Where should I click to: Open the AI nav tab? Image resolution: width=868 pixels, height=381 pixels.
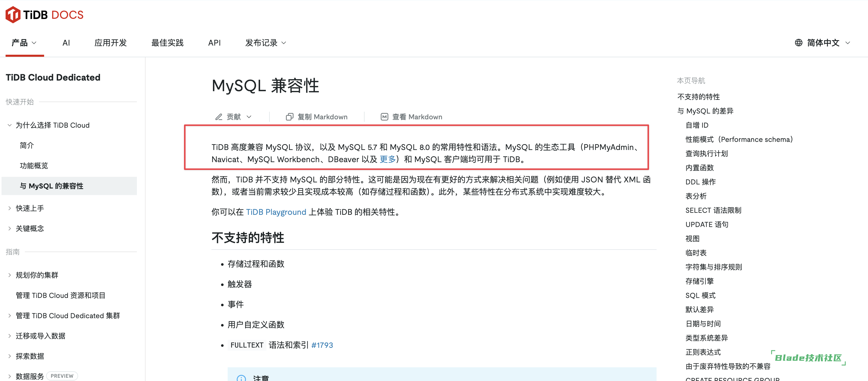[66, 43]
